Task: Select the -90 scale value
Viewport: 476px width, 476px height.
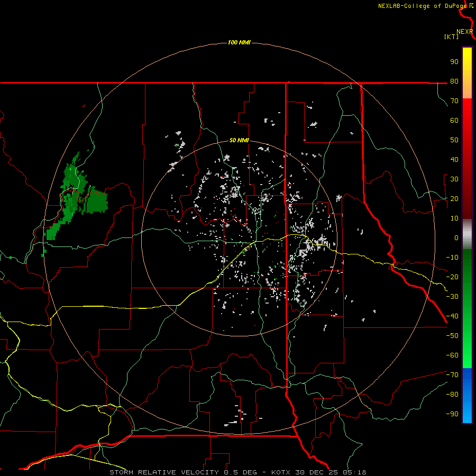Action: [x=452, y=414]
